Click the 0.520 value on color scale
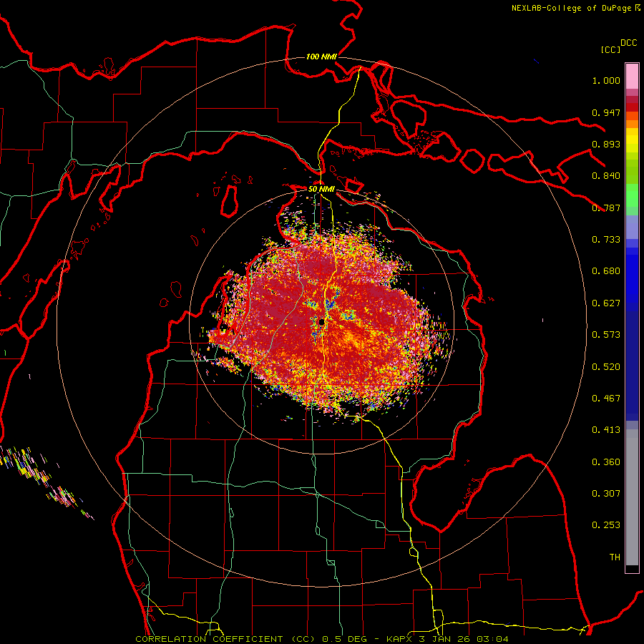 606,367
